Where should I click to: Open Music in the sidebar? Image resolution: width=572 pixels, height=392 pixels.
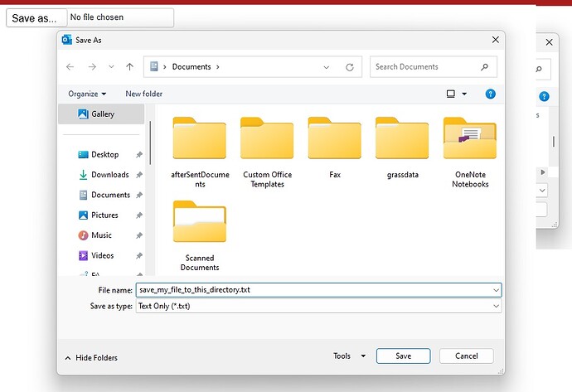[101, 235]
